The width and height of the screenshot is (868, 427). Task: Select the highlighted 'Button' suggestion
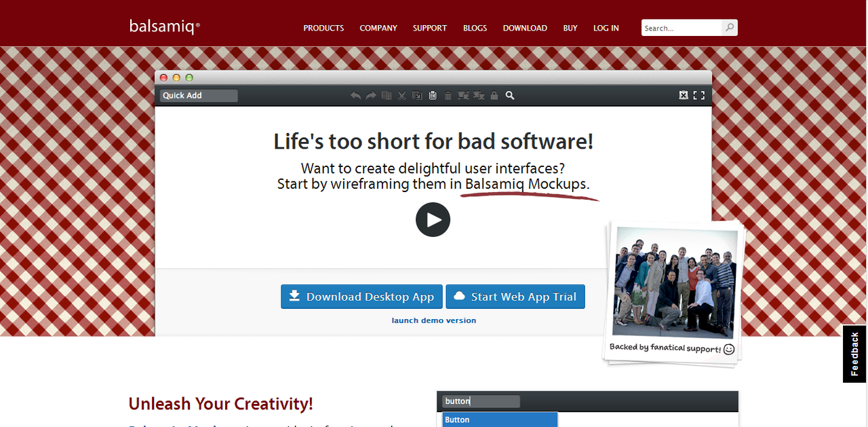[x=500, y=420]
